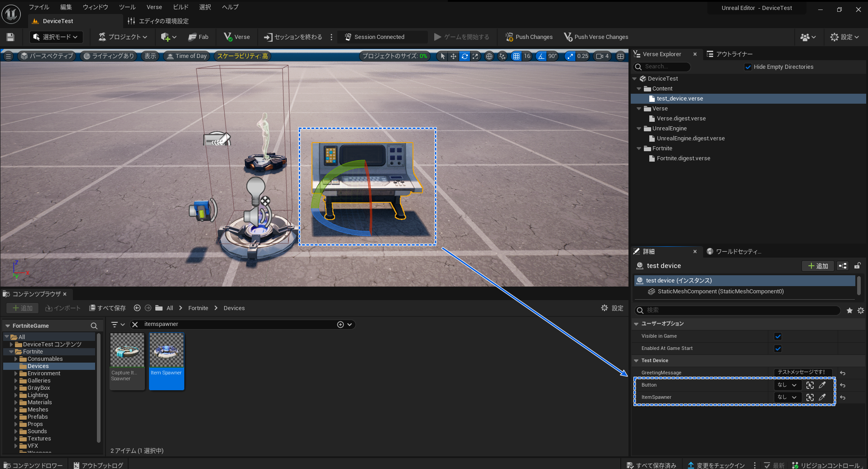
Task: Click the revert arrow next to GreetingMessage
Action: (x=843, y=373)
